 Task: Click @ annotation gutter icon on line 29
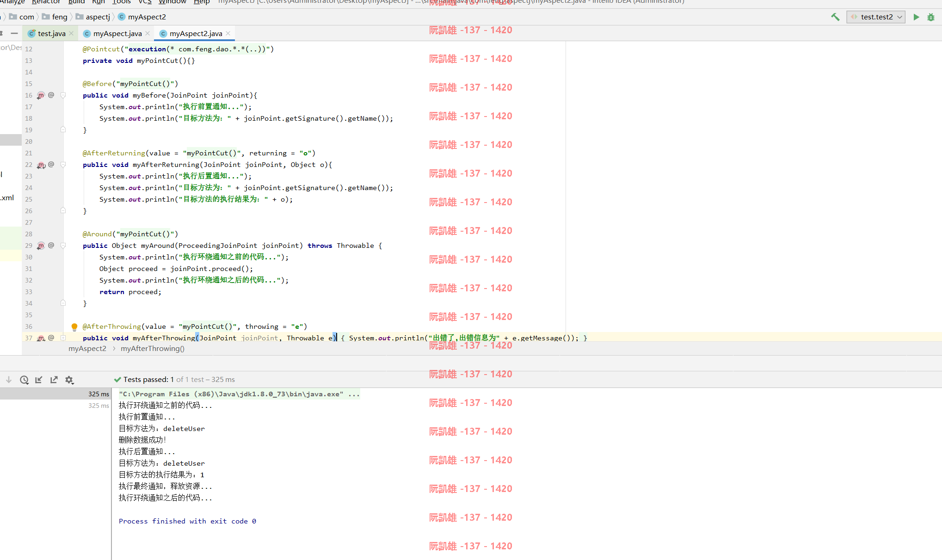point(51,245)
